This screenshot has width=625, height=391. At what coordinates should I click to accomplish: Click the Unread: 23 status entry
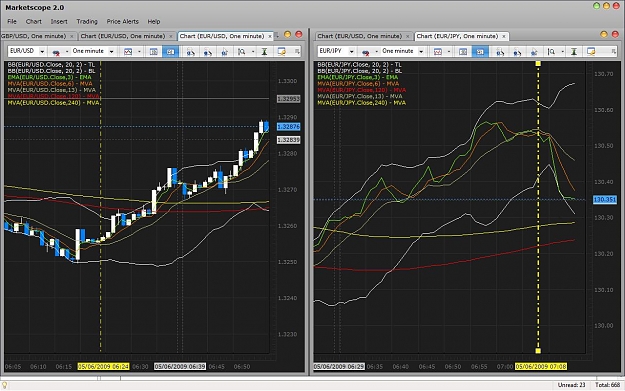tap(571, 385)
